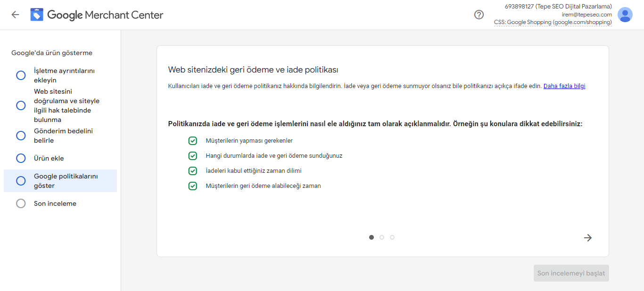Image resolution: width=644 pixels, height=291 pixels.
Task: Select the İşletme ayrıntılarını ekleyin step
Action: point(64,75)
